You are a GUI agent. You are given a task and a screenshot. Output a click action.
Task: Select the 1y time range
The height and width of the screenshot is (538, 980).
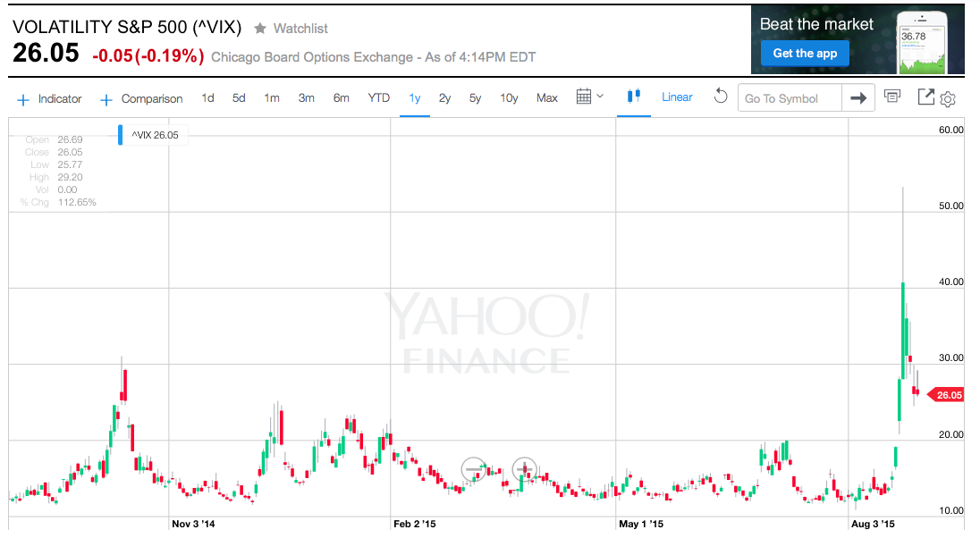[415, 98]
